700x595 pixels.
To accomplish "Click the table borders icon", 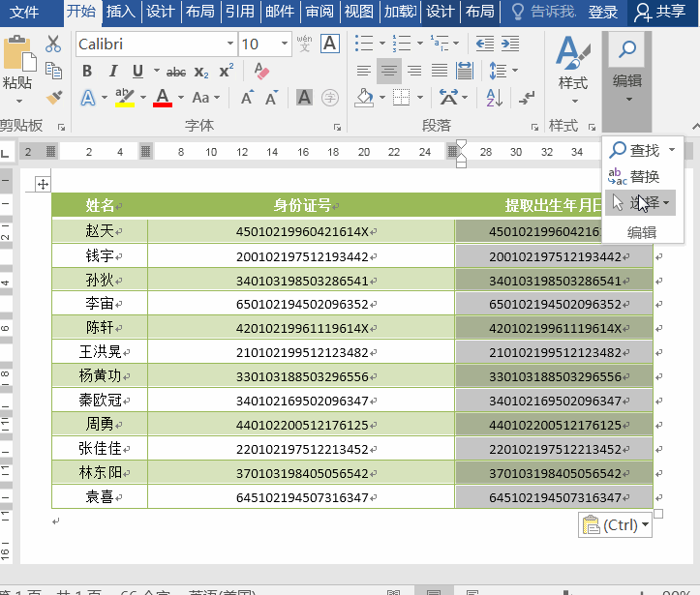I will pos(402,98).
